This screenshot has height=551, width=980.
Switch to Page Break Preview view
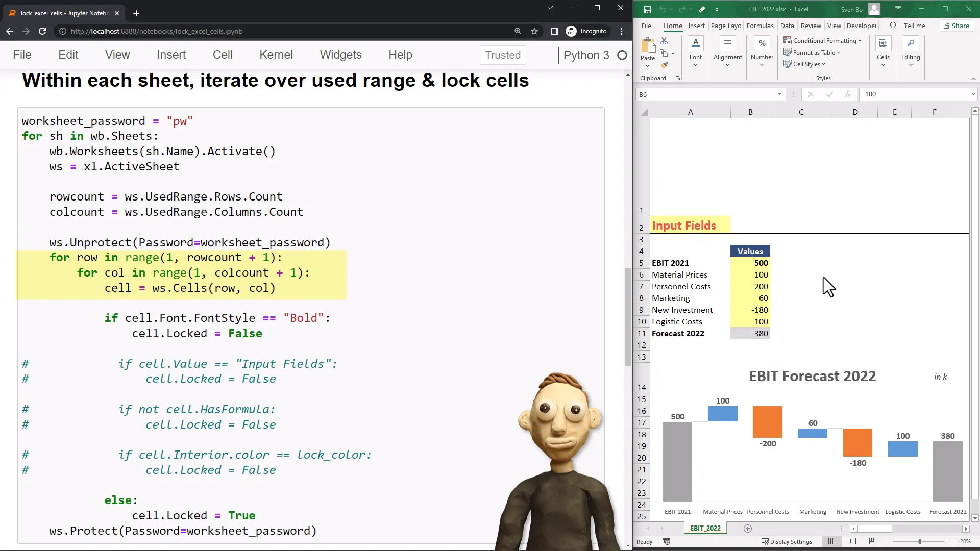pos(872,541)
